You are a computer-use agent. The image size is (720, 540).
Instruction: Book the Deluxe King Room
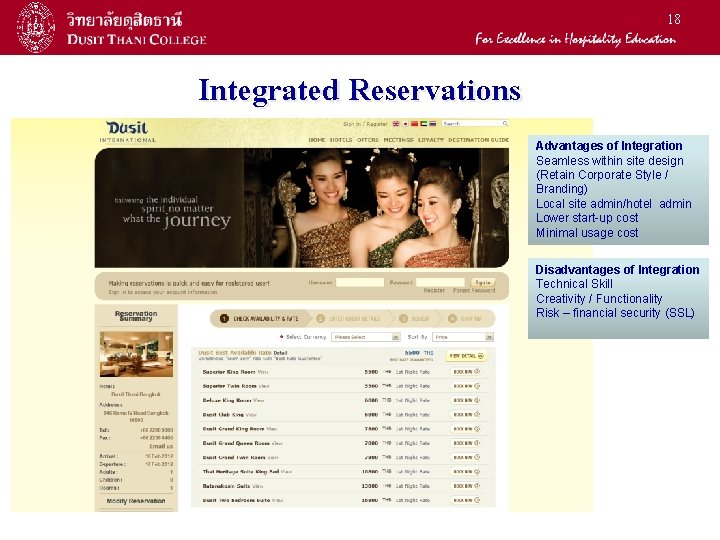point(466,400)
